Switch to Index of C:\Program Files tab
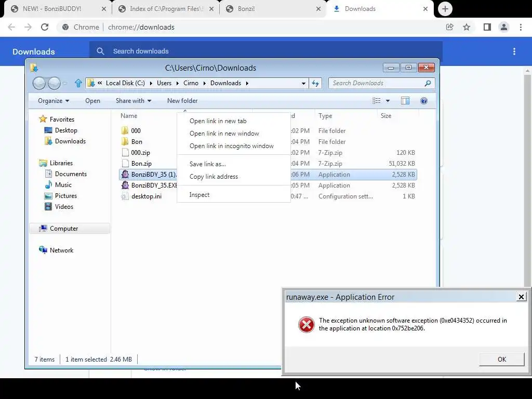 (x=166, y=9)
